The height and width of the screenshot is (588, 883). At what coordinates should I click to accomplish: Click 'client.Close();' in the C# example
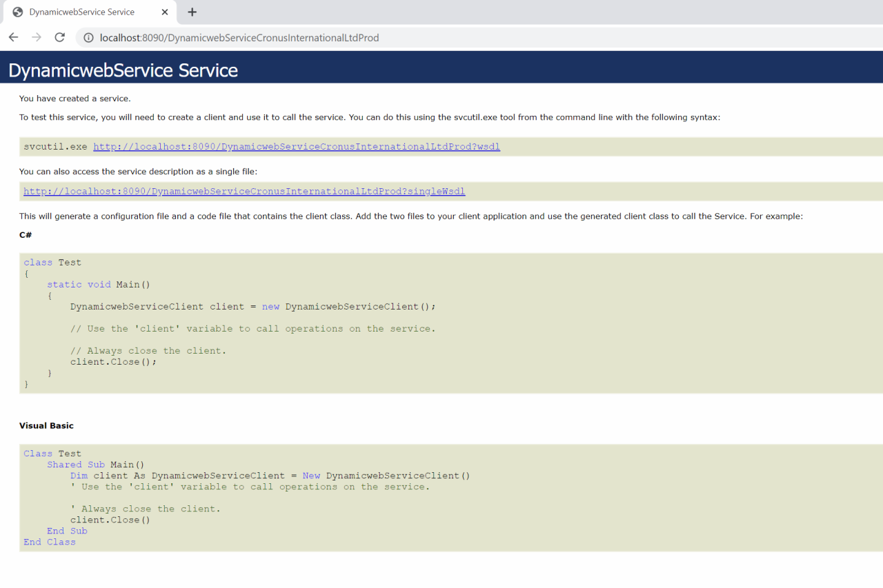[113, 362]
